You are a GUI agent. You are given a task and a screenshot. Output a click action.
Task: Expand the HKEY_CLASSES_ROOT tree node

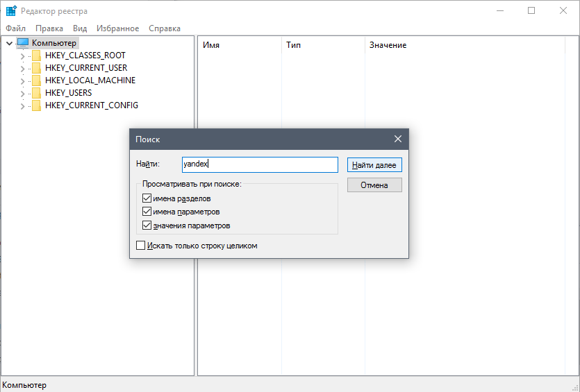click(22, 56)
